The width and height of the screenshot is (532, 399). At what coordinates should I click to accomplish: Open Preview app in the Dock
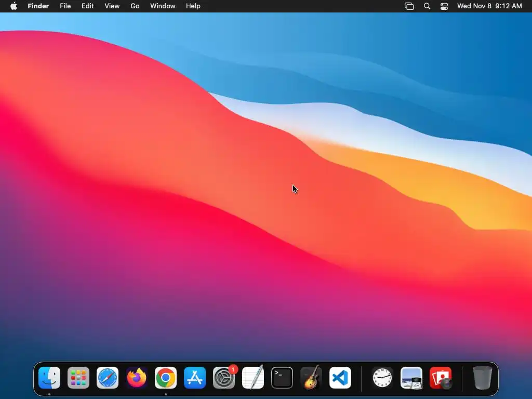click(411, 378)
